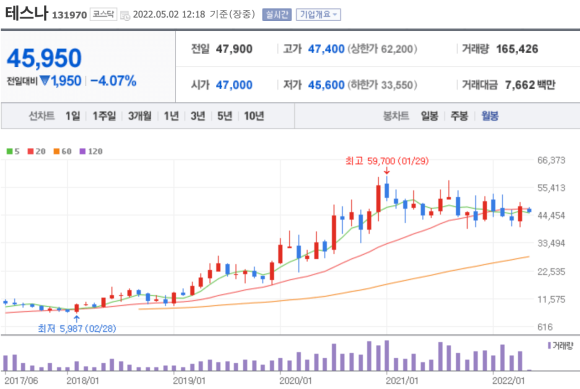
Task: Open the 기업개요 dropdown
Action: point(318,15)
